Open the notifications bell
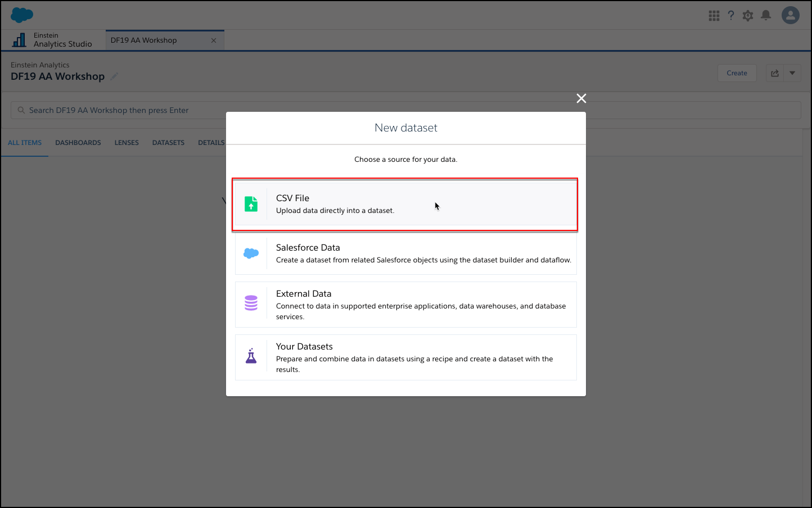Image resolution: width=812 pixels, height=508 pixels. click(766, 16)
